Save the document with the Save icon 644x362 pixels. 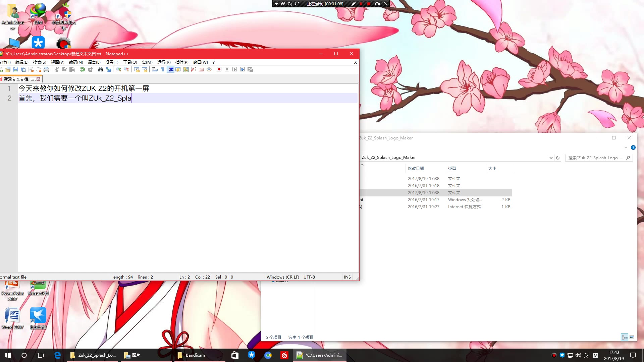click(x=15, y=69)
